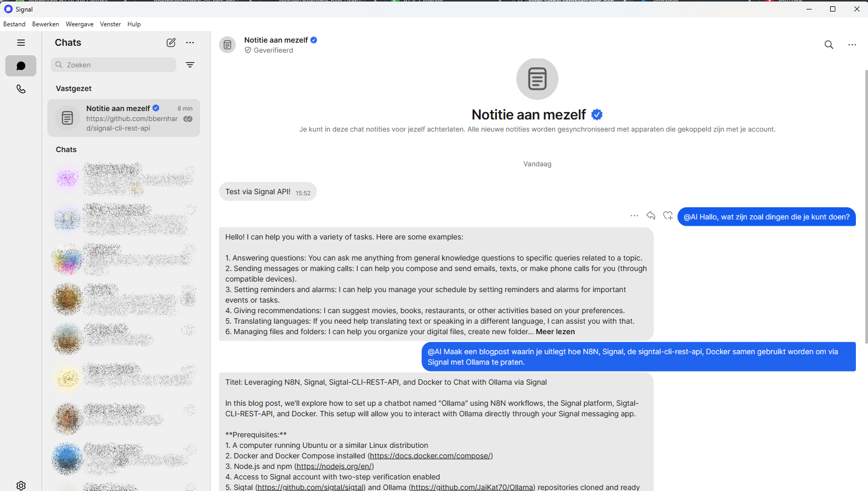Image resolution: width=868 pixels, height=491 pixels.
Task: Open blurred chat with yellow avatar
Action: [x=124, y=378]
